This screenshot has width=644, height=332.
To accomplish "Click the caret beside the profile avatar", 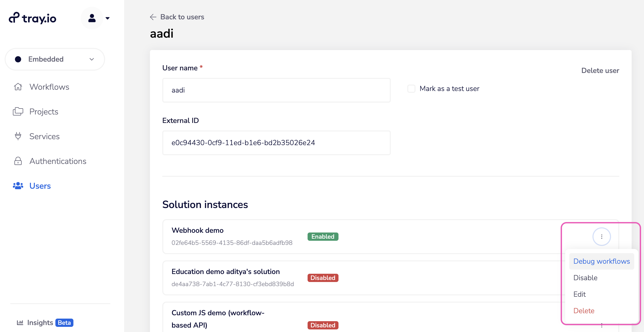I will pyautogui.click(x=108, y=18).
